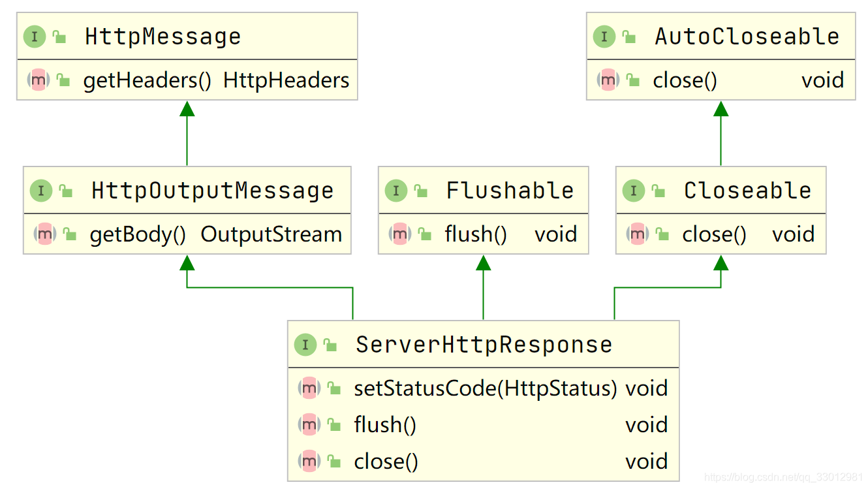Click void return type of Closeable close()

pos(794,234)
